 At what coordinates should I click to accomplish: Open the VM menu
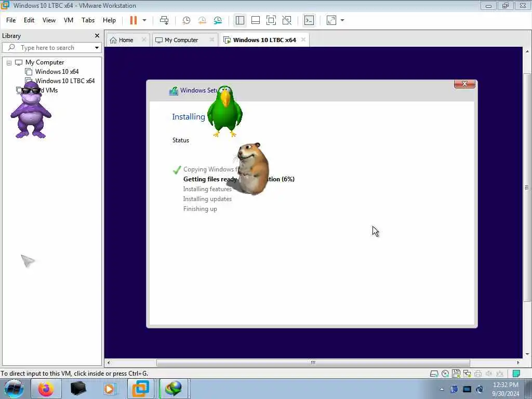69,20
